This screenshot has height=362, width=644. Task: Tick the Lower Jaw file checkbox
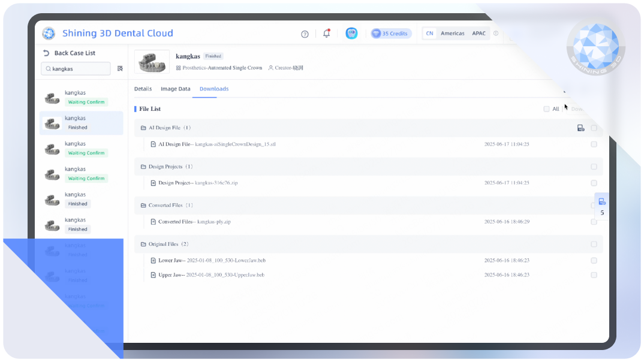(594, 261)
